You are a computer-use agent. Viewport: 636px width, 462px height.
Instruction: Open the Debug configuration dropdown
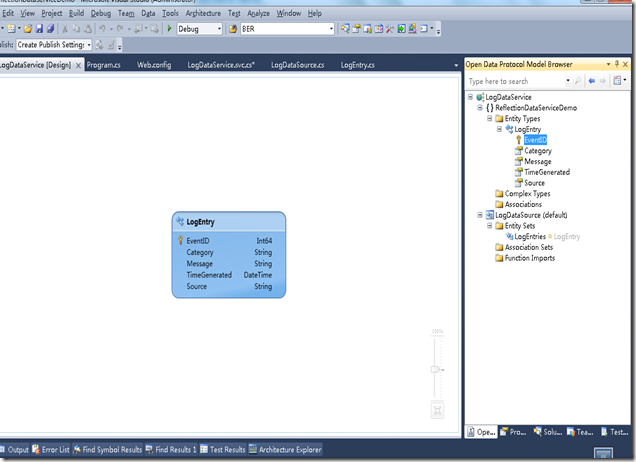tap(218, 29)
